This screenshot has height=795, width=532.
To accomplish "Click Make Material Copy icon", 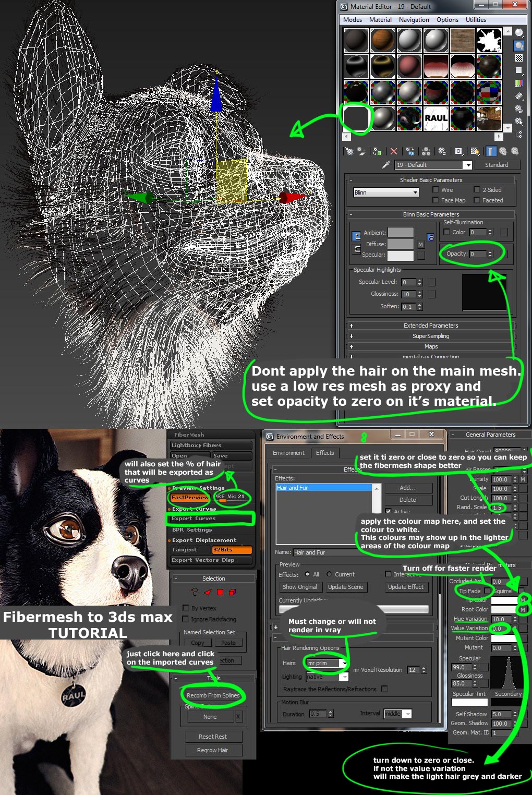I will point(410,151).
